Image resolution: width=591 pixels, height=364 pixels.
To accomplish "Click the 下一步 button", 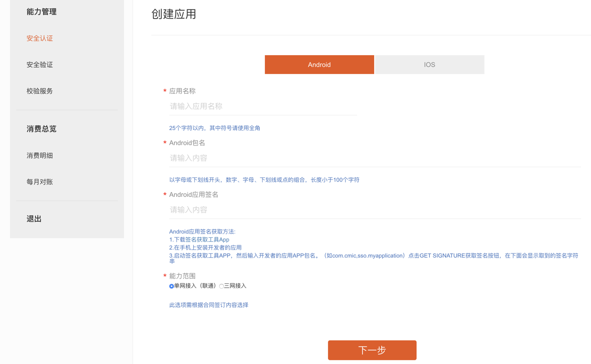I will (x=372, y=350).
